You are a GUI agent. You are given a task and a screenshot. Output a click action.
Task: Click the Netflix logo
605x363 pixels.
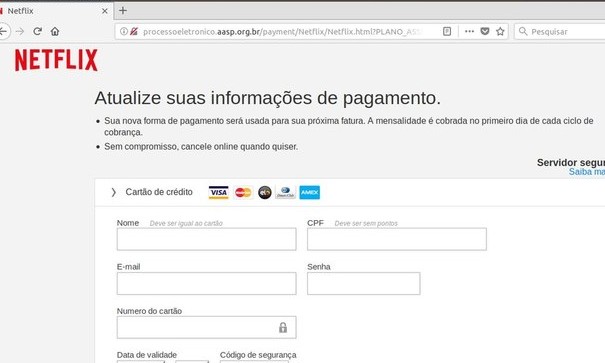coord(56,60)
